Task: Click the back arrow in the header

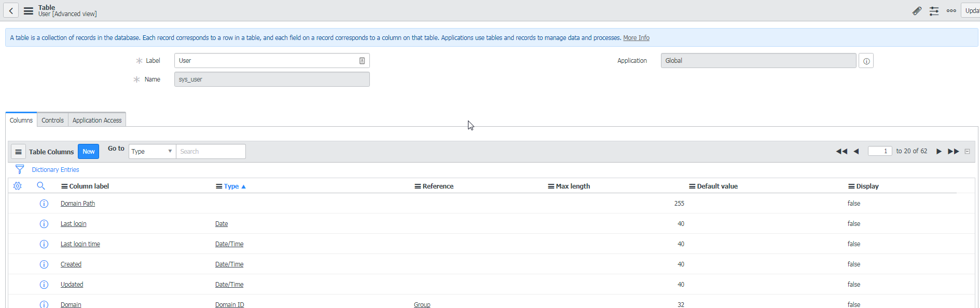Action: pyautogui.click(x=11, y=10)
